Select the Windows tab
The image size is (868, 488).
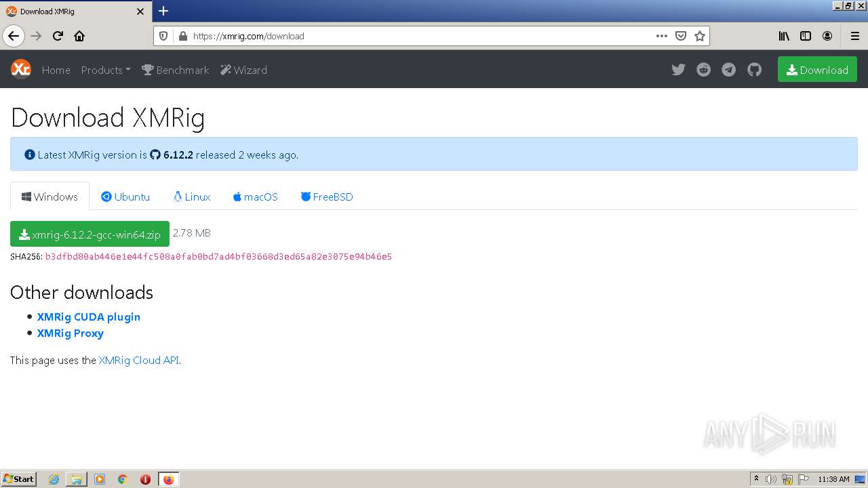50,197
